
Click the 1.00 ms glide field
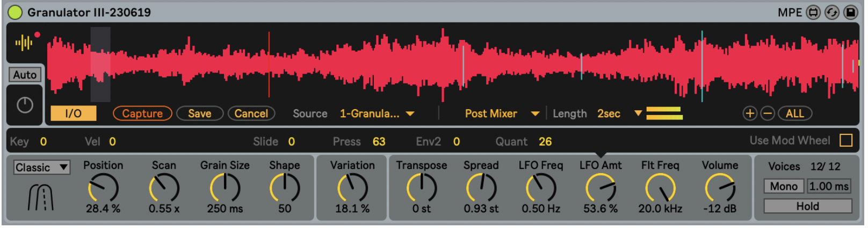(829, 186)
